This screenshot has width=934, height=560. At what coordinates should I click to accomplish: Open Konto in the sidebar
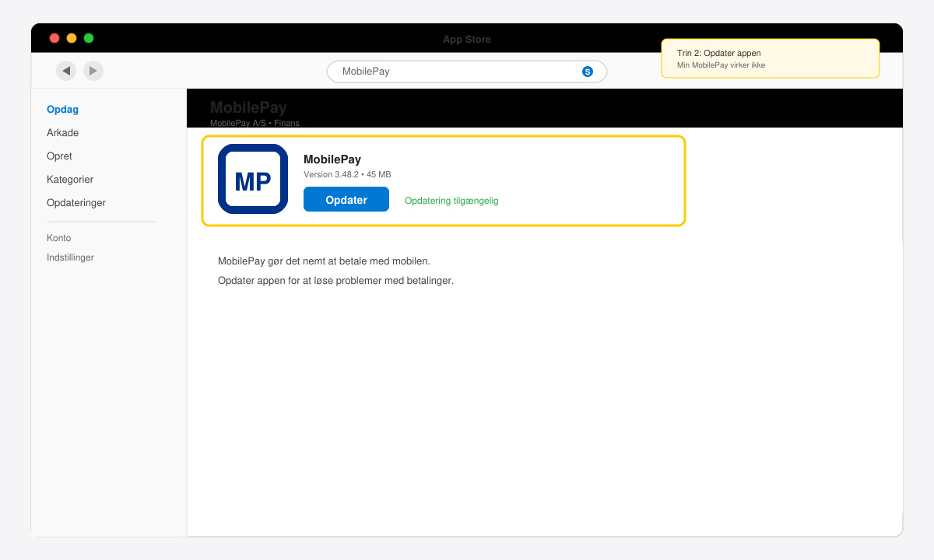click(x=58, y=238)
